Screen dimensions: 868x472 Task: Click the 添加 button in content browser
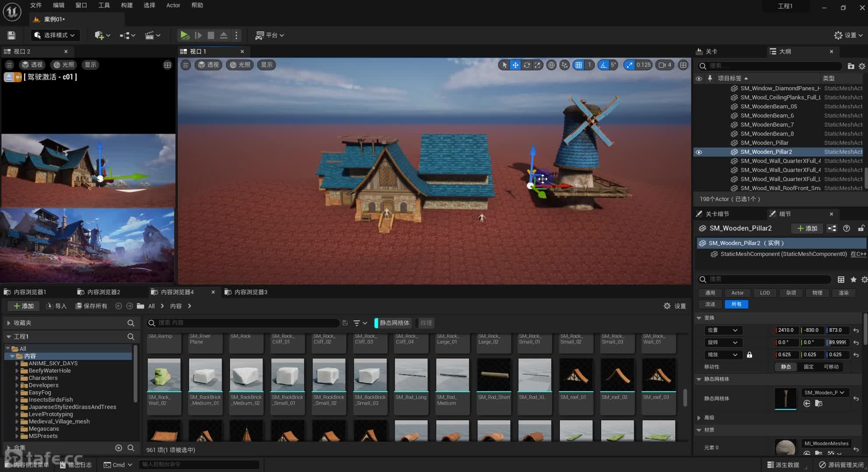coord(24,306)
